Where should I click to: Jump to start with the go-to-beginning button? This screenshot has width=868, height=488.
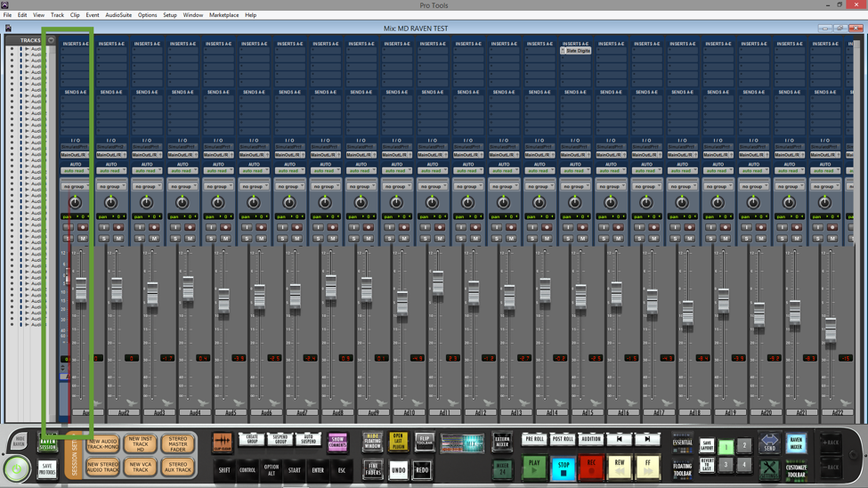(x=620, y=439)
